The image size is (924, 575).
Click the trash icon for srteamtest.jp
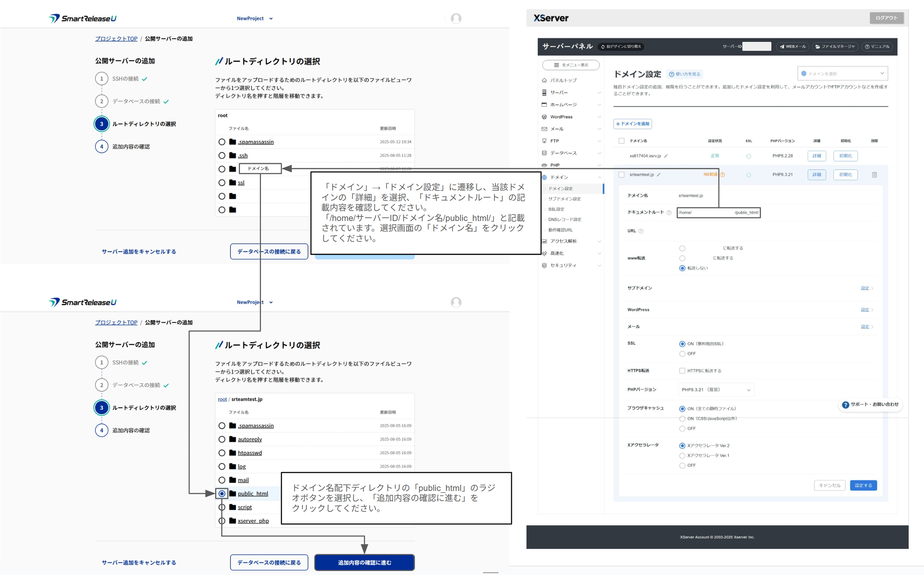[874, 175]
